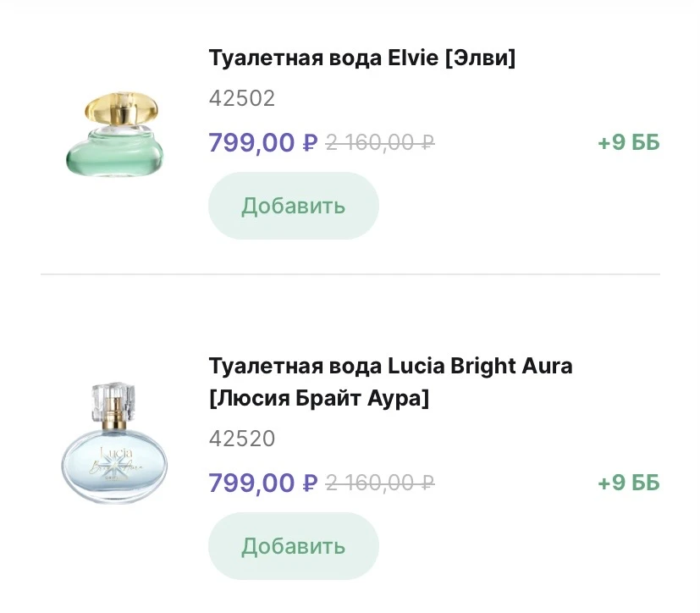Open the Lucia Bright Aura bottle image
700x613 pixels.
(114, 447)
